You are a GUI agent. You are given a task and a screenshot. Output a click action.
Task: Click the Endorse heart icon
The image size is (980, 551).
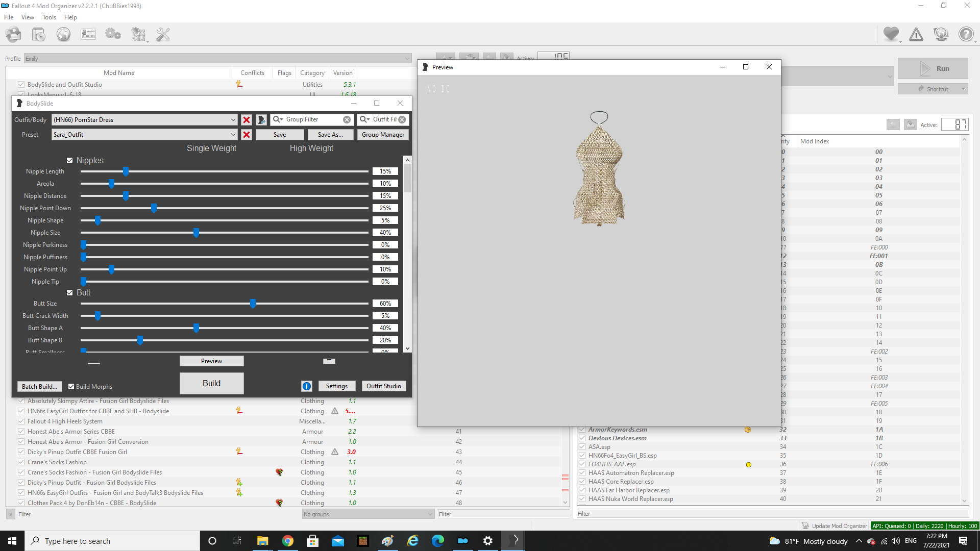(891, 34)
